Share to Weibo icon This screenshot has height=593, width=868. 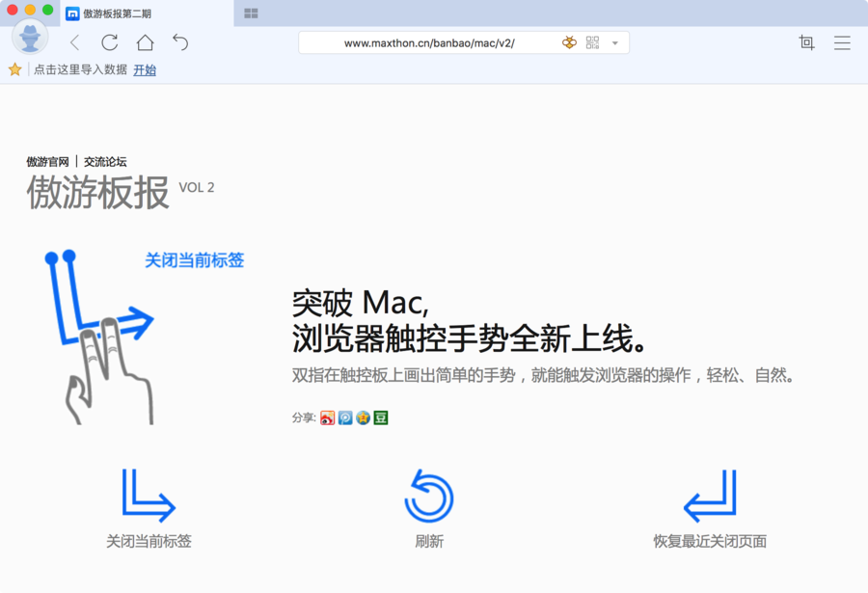click(327, 418)
